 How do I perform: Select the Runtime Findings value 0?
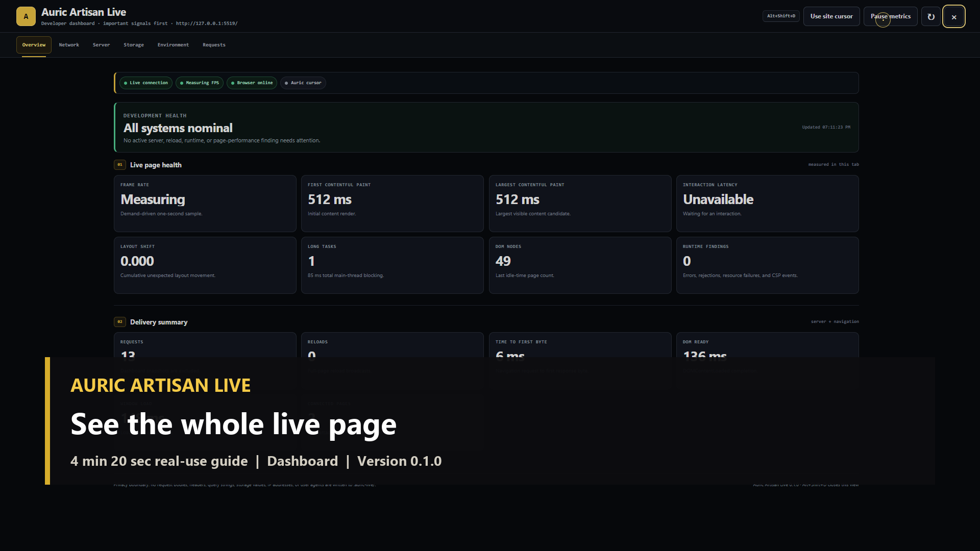(687, 261)
